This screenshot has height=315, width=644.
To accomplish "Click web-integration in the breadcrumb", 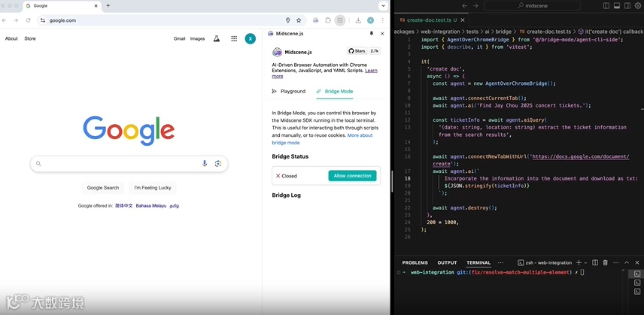I will point(440,31).
